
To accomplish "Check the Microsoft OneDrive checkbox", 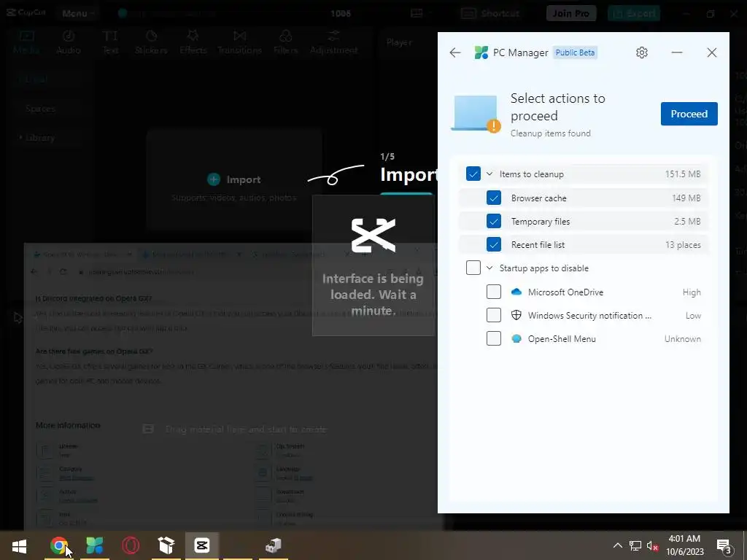I will coord(494,292).
